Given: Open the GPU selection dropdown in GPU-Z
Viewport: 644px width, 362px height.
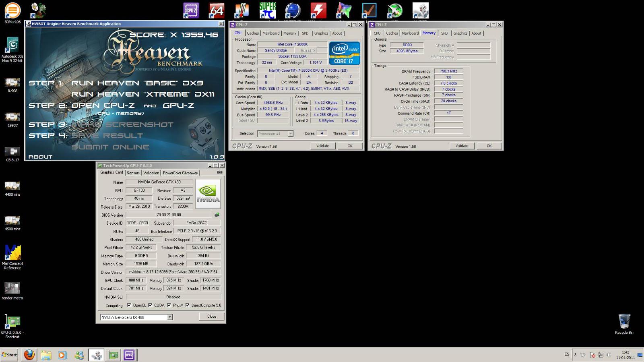Looking at the screenshot, I should click(x=170, y=317).
